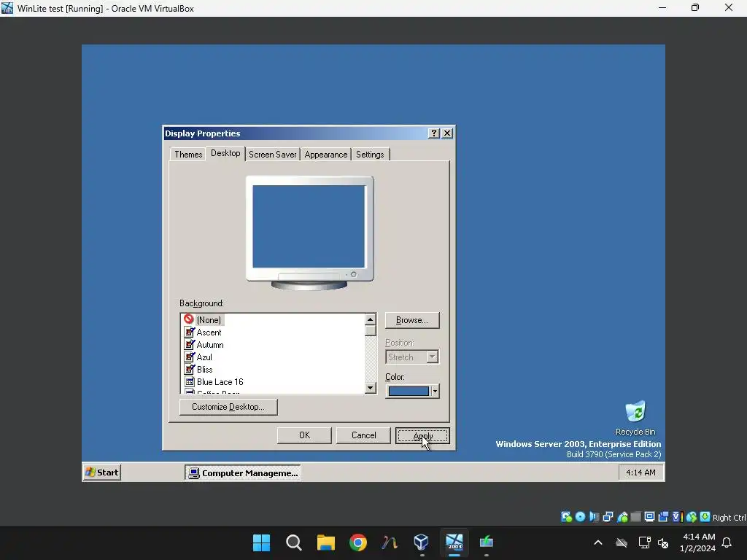Image resolution: width=747 pixels, height=560 pixels.
Task: Click the host clock and date
Action: pyautogui.click(x=698, y=542)
